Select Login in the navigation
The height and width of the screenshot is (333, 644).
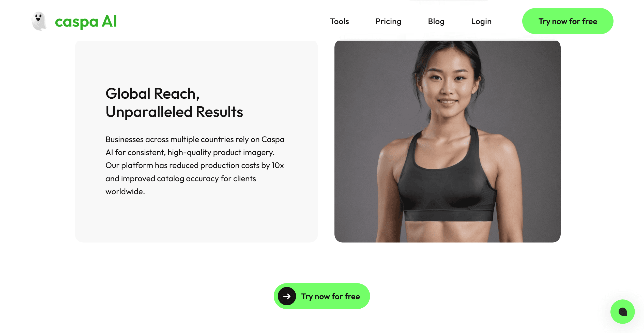tap(481, 22)
